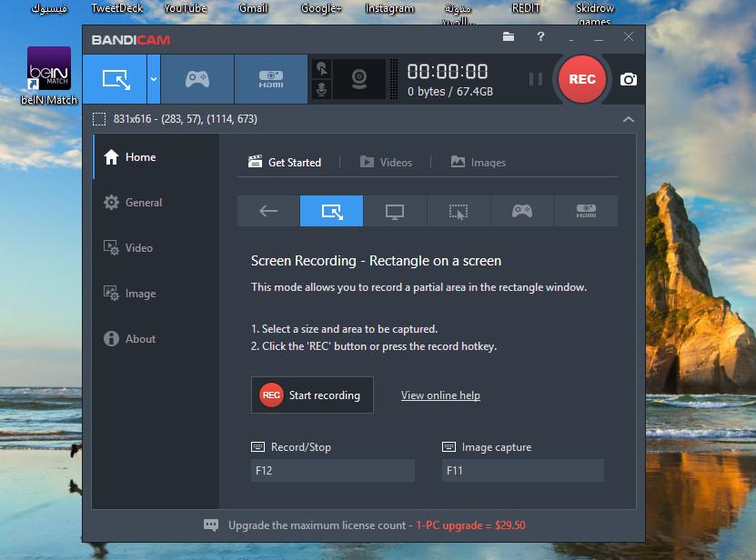Open the View online help link
Viewport: 756px width, 560px height.
coord(440,395)
